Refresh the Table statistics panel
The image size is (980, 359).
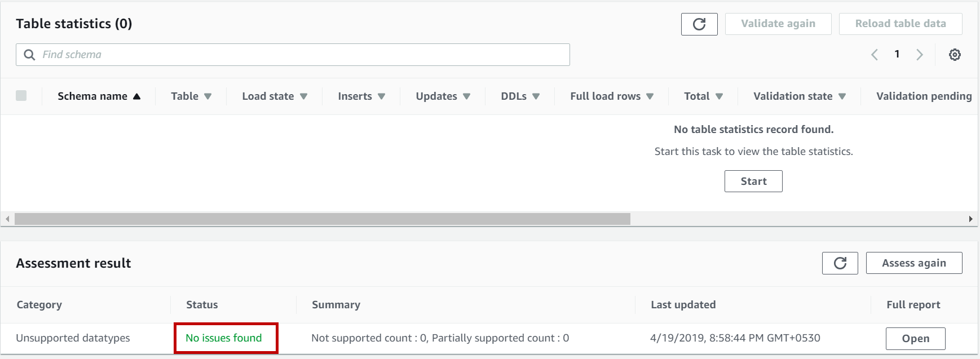(x=699, y=24)
